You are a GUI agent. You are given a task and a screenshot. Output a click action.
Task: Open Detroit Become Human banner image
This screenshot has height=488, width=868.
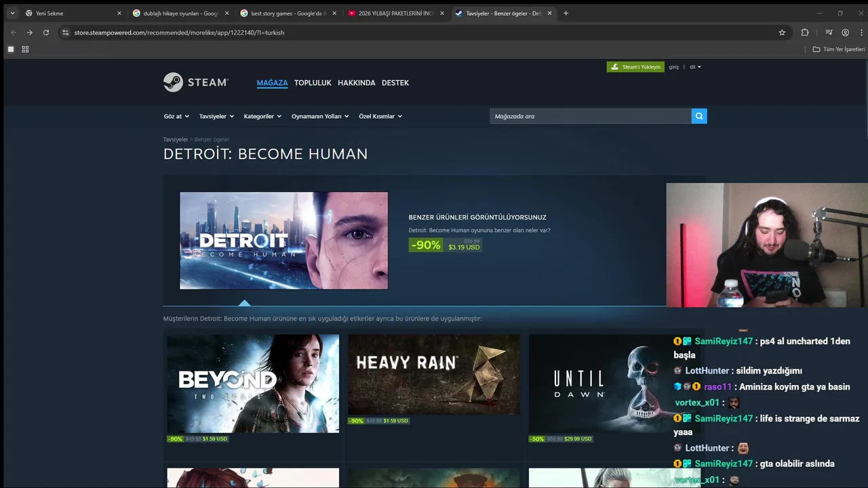click(x=284, y=241)
